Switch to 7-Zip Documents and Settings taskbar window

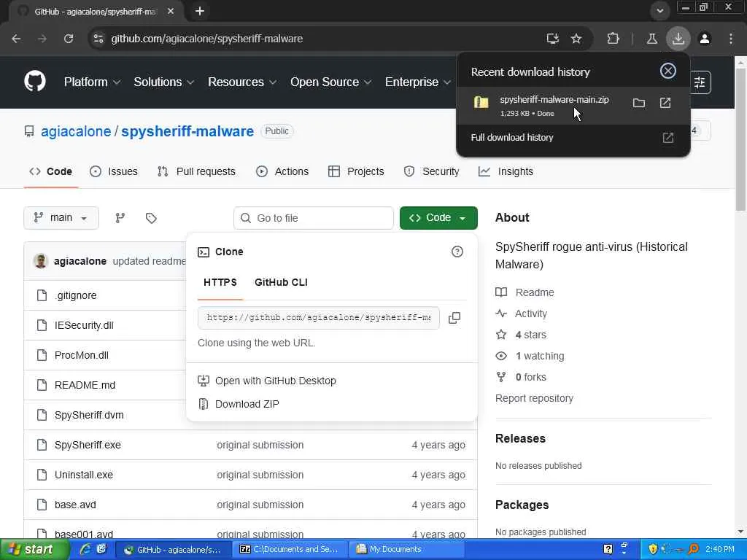click(290, 550)
